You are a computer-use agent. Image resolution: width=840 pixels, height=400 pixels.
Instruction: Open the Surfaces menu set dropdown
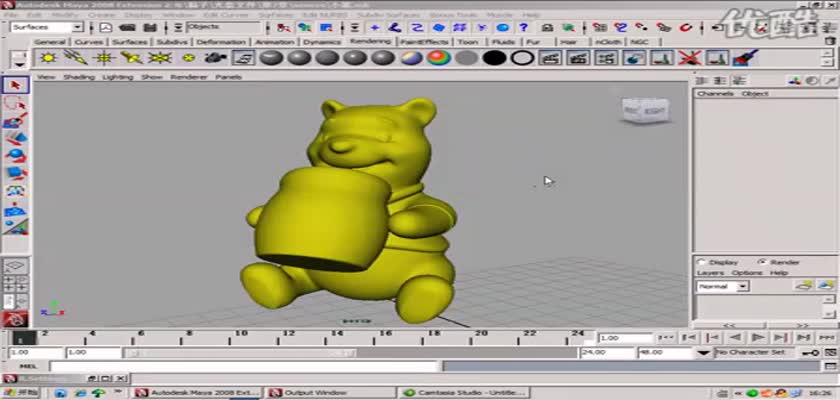pos(47,27)
